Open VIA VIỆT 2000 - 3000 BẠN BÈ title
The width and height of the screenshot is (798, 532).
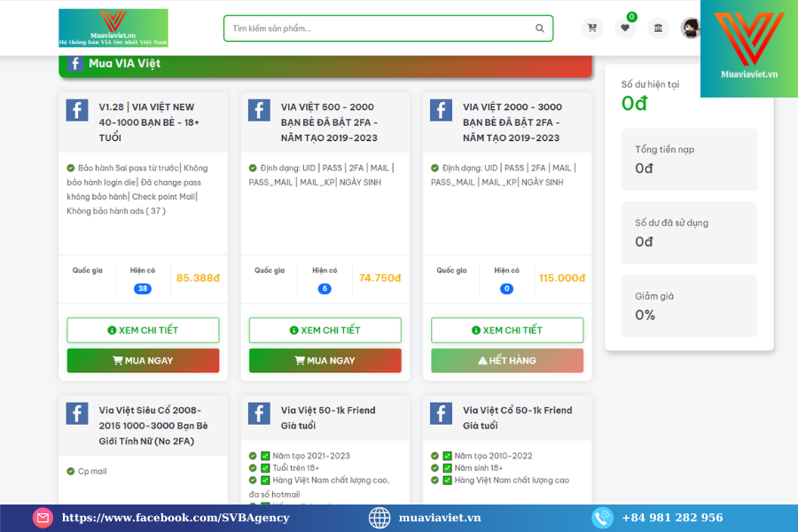click(512, 122)
